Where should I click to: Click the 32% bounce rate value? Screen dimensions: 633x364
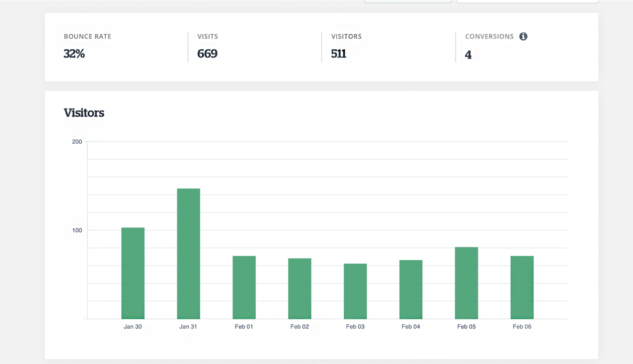[x=74, y=54]
